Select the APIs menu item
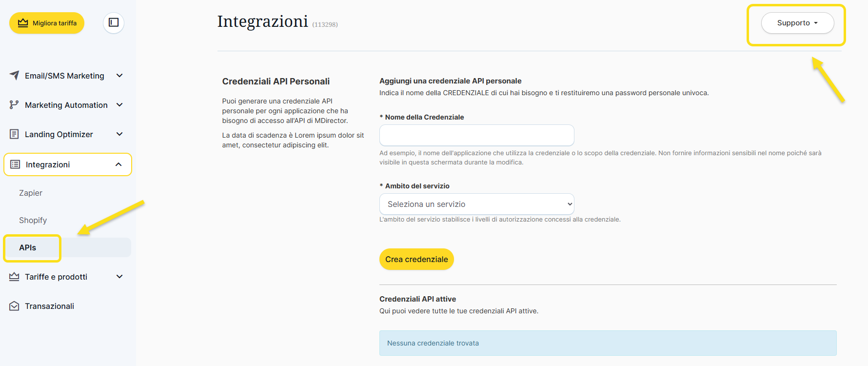This screenshot has height=366, width=868. pos(28,248)
